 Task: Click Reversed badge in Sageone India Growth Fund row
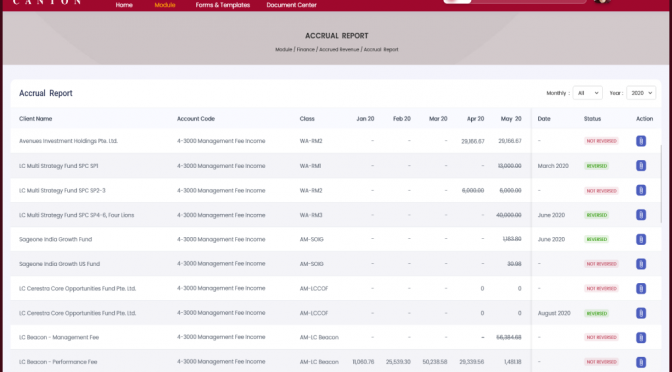click(x=596, y=240)
